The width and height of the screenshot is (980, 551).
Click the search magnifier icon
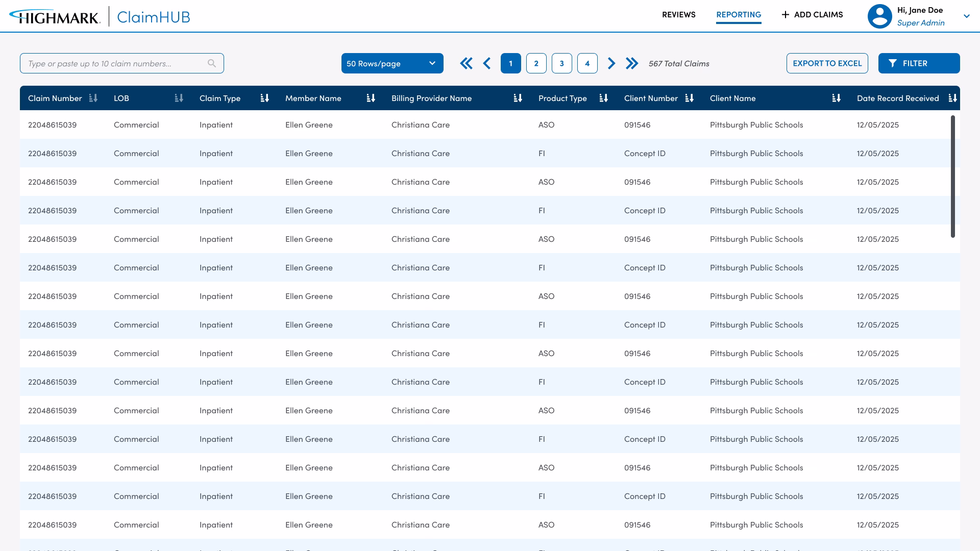point(212,63)
